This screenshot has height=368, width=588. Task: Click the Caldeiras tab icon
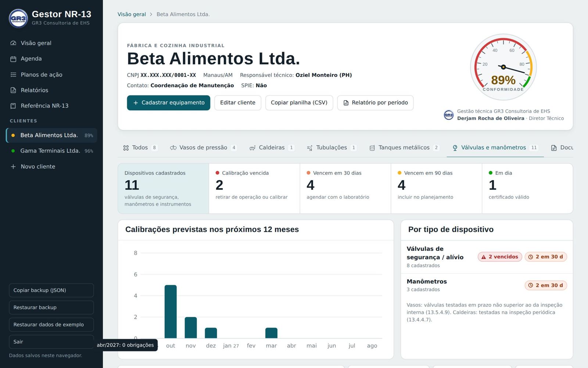pos(252,148)
